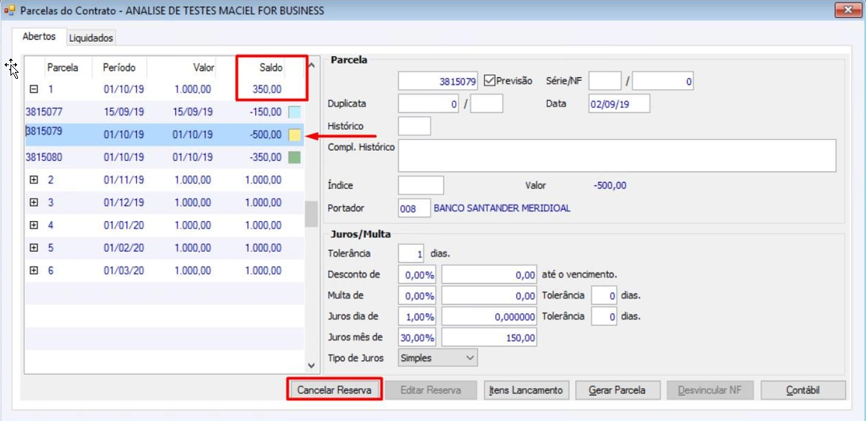Click the Portador code field 008
868x421 pixels.
tap(414, 208)
